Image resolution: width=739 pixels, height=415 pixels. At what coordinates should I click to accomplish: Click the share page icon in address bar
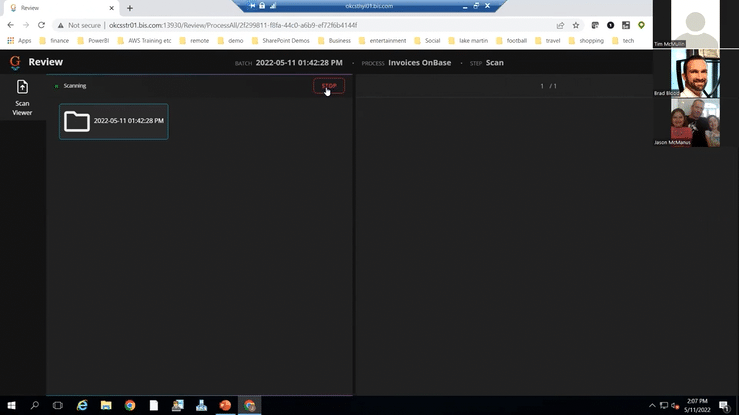pos(560,25)
